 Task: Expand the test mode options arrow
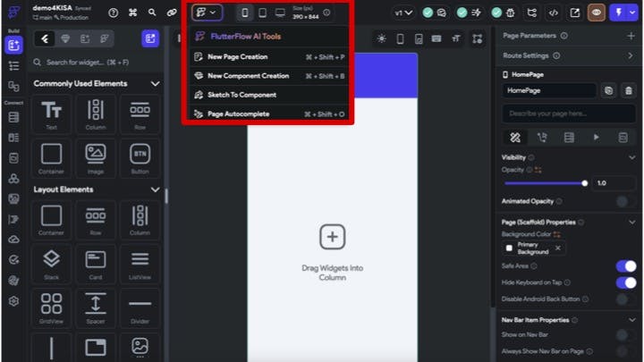tap(632, 13)
